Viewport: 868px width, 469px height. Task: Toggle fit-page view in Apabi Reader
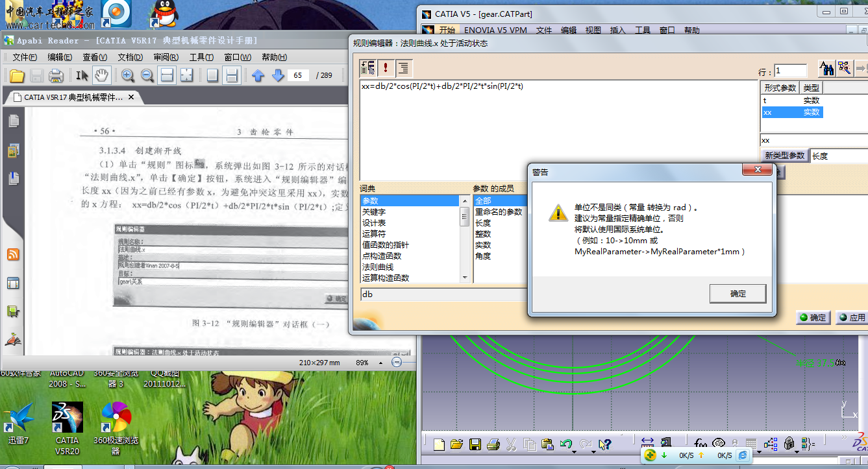186,75
